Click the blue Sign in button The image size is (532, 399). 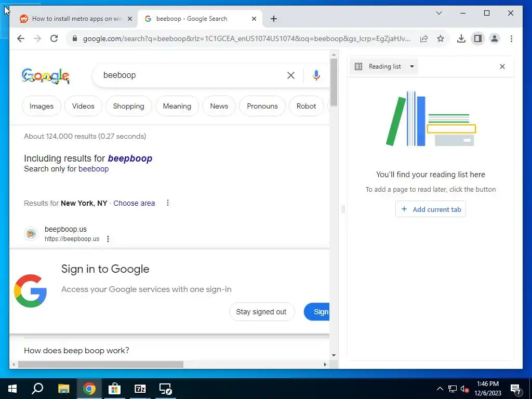317,312
